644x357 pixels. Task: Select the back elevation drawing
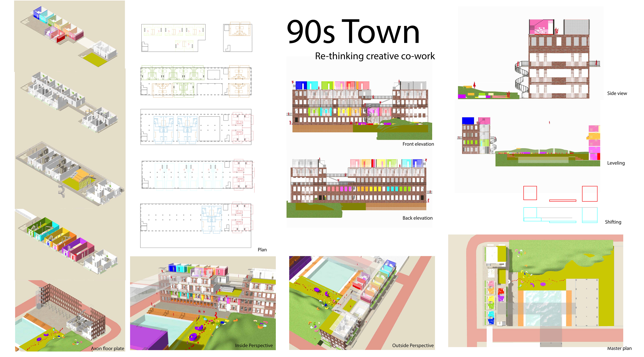pos(359,188)
